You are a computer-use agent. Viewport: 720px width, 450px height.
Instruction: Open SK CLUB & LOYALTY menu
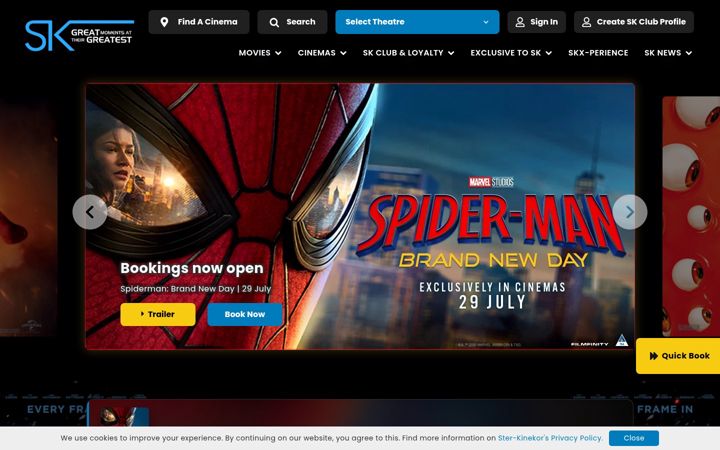coord(403,53)
